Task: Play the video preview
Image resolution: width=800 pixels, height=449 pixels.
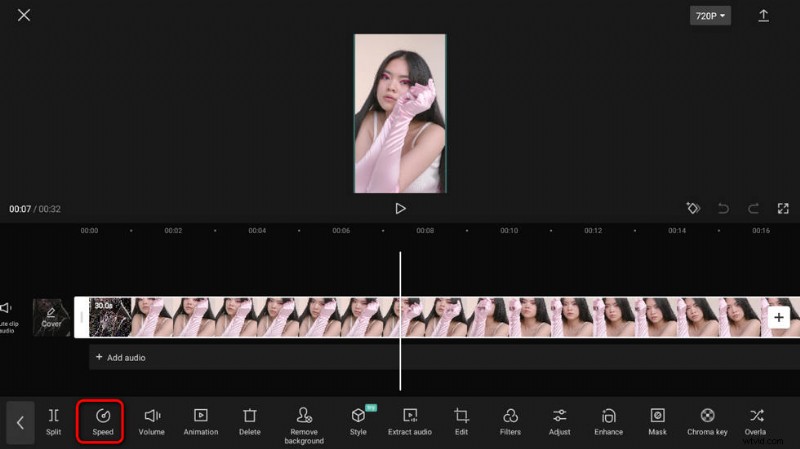Action: [401, 208]
